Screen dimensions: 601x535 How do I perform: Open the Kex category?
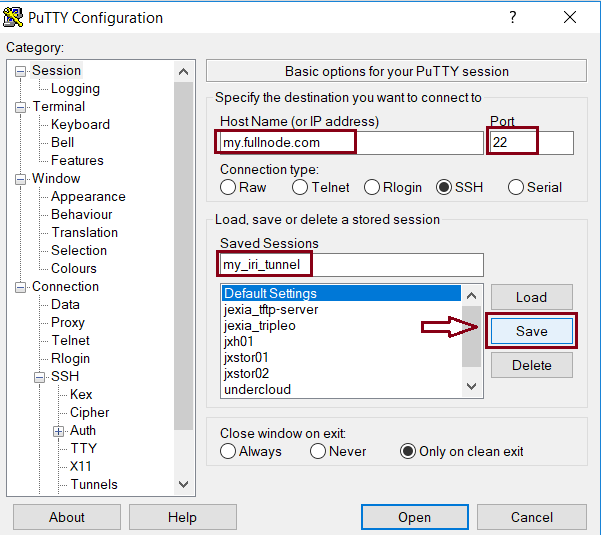coord(81,395)
